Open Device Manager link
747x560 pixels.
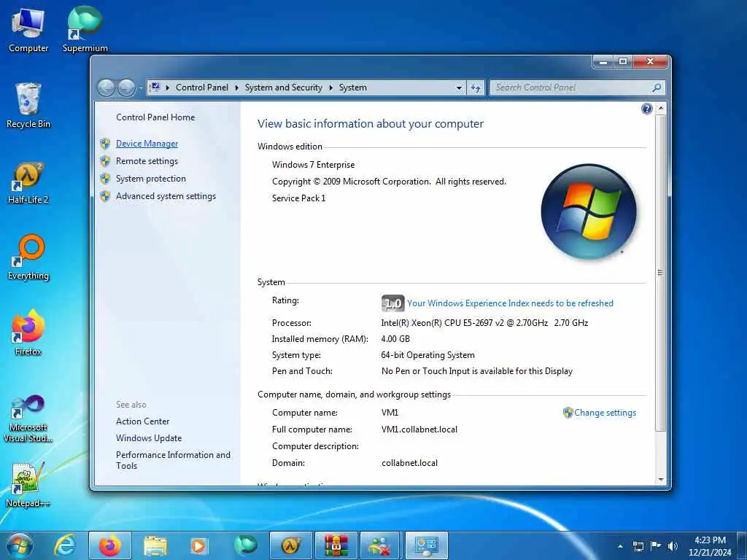[147, 144]
